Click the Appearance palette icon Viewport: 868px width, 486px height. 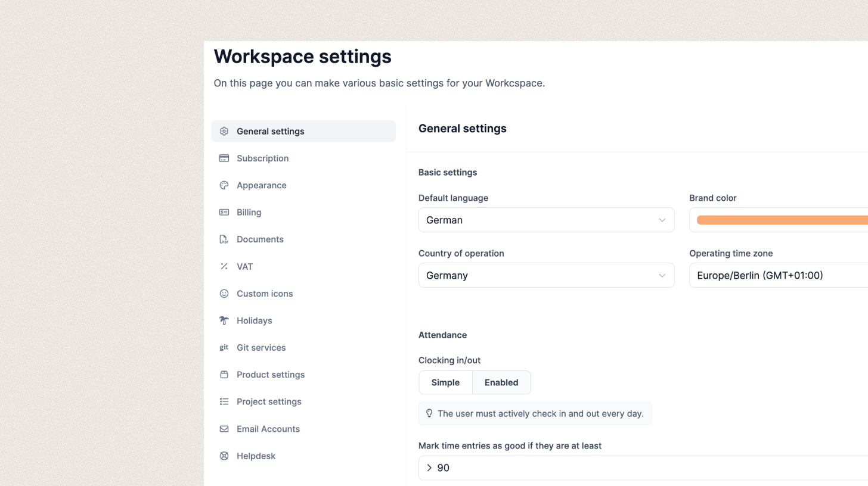click(224, 185)
